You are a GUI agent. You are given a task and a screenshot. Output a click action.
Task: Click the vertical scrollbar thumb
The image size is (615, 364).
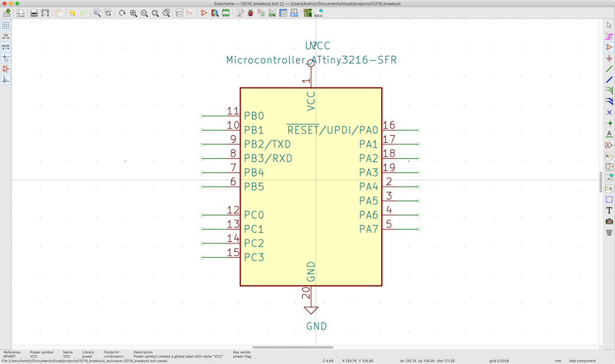[600, 182]
